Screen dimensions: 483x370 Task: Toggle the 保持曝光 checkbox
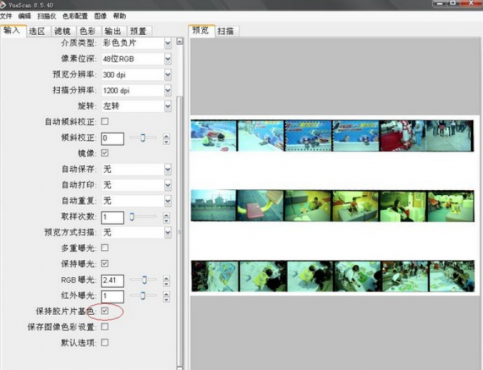[105, 264]
